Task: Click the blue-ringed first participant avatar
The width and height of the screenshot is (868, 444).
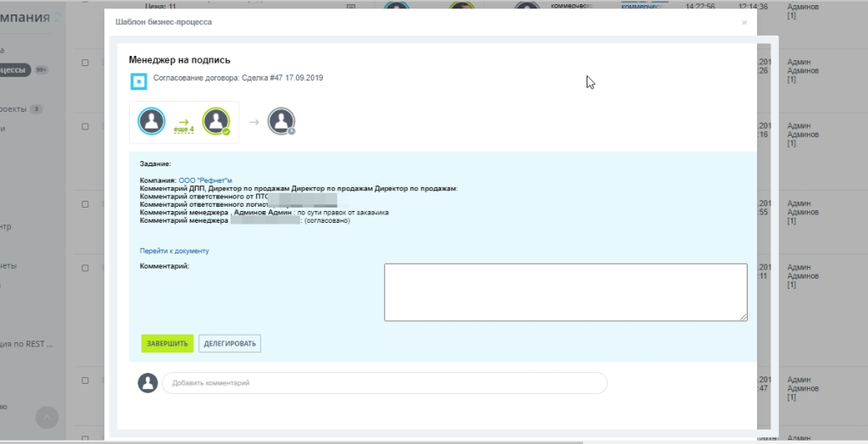Action: [151, 121]
